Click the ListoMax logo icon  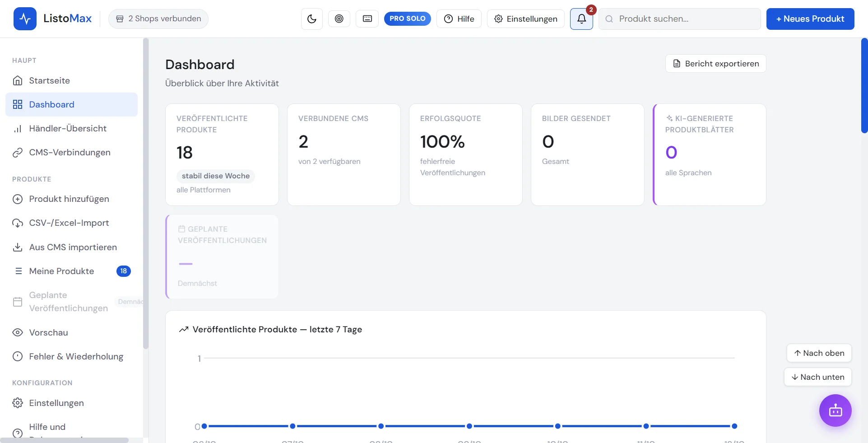point(25,19)
